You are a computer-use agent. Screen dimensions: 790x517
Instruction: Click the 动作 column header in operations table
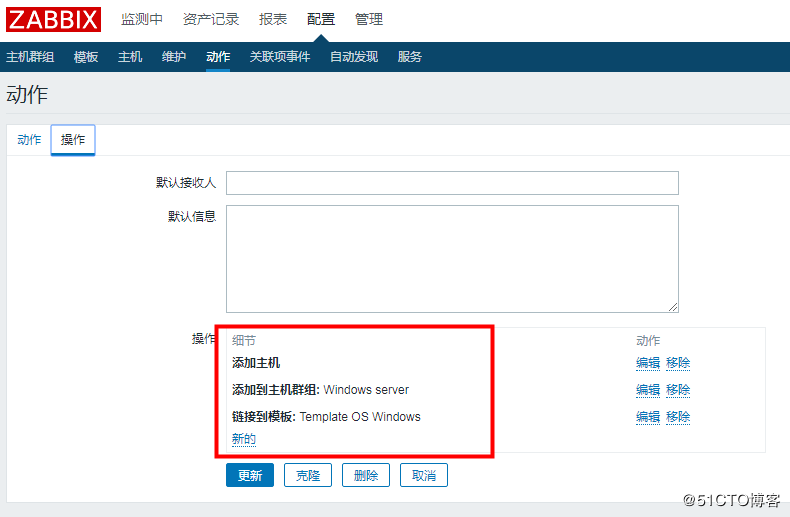click(x=648, y=341)
